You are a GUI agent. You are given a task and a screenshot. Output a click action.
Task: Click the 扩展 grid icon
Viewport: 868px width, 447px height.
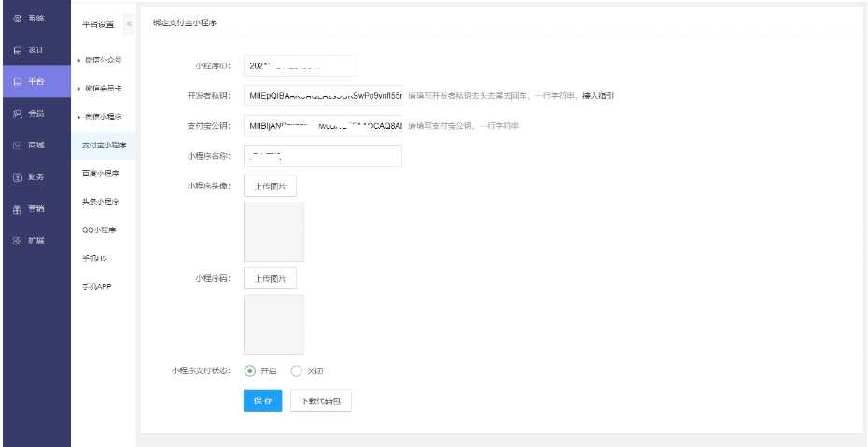pyautogui.click(x=17, y=241)
